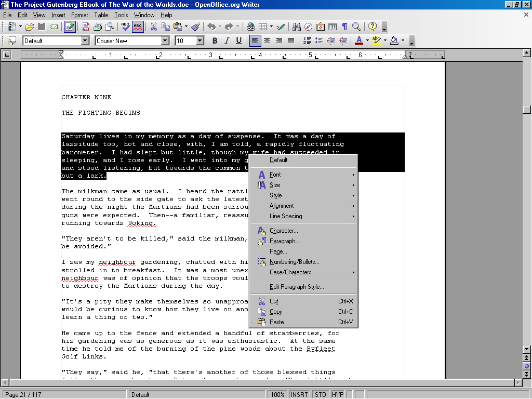Open Find & Replace binoculars icon
Viewport: 532px width, 399px height.
tap(297, 26)
